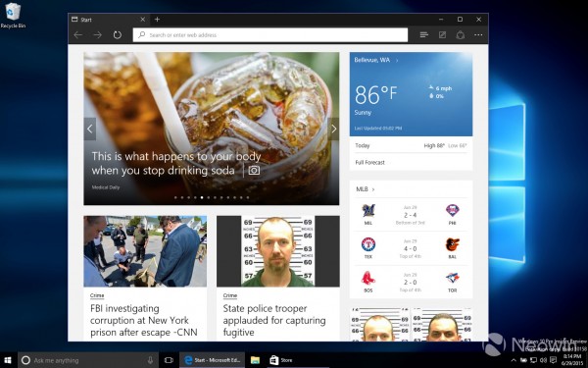Image resolution: width=588 pixels, height=368 pixels.
Task: Open File Explorer from the taskbar
Action: point(255,360)
